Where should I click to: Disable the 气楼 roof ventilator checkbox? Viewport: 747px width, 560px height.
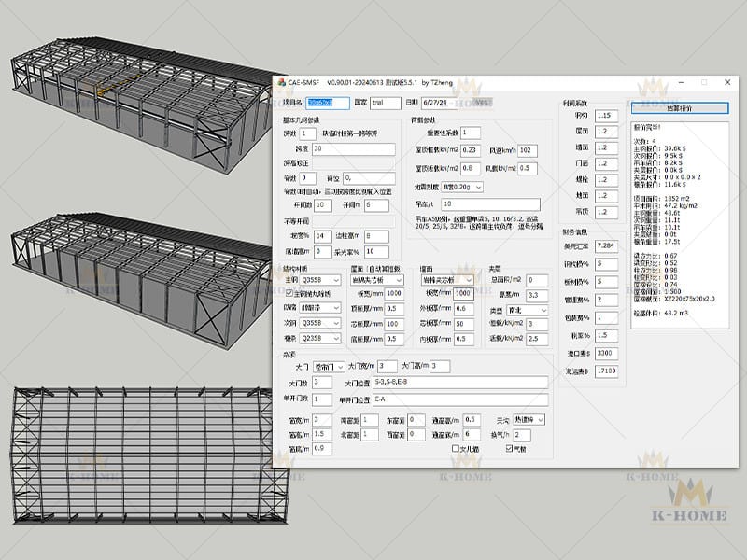[508, 449]
